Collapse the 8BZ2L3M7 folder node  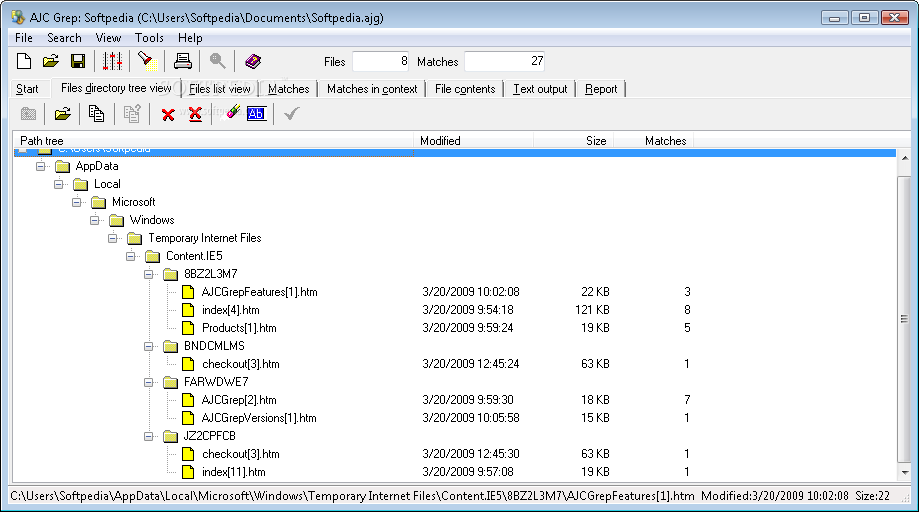tap(149, 274)
